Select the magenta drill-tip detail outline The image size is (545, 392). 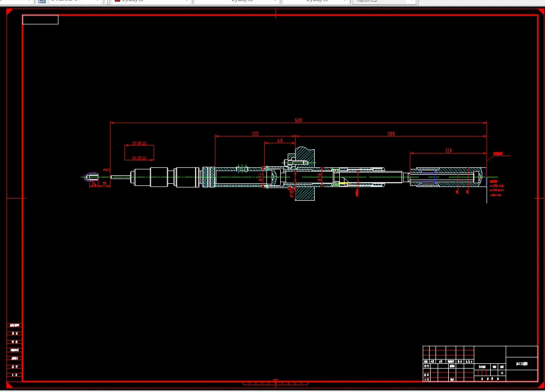pos(91,177)
